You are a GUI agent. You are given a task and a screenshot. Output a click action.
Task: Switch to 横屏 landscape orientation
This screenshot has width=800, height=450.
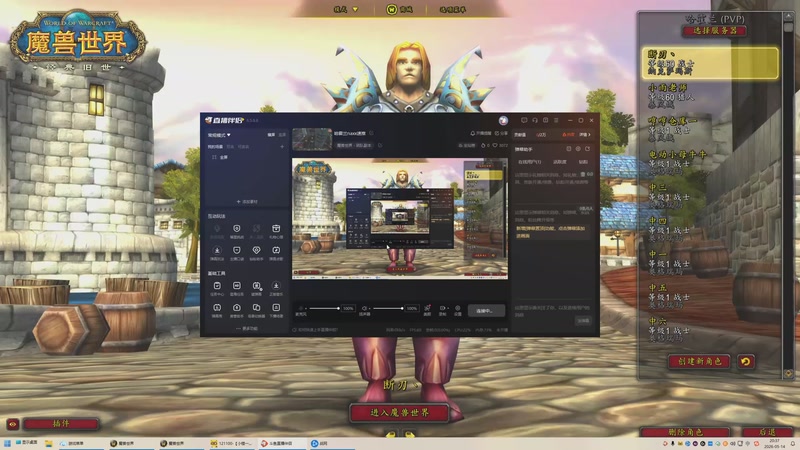[271, 135]
